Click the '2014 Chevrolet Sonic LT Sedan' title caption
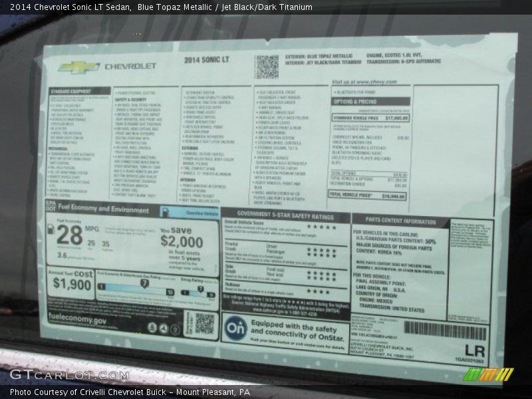The height and width of the screenshot is (399, 532). tap(70, 7)
